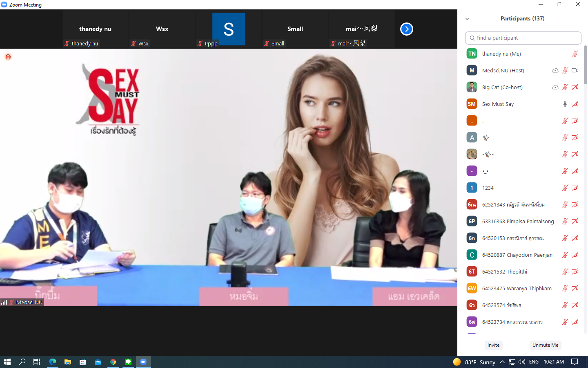
Task: Open taskbar volume control
Action: pos(521,362)
